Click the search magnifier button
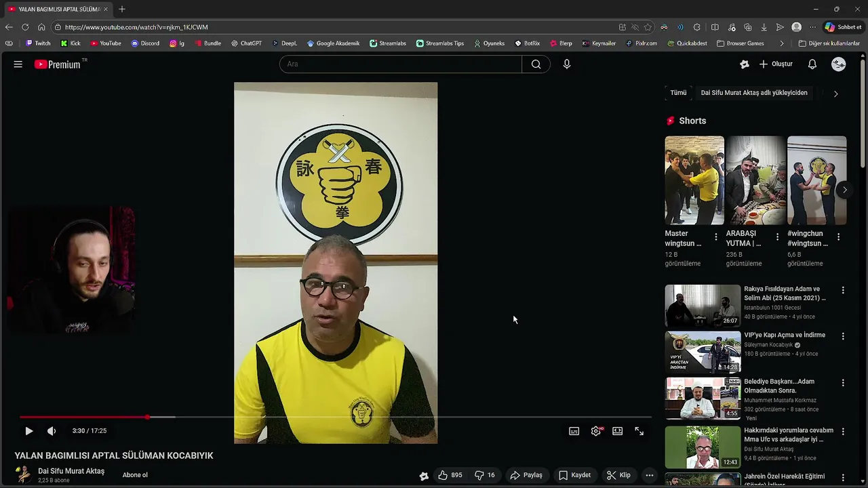868x488 pixels. pos(536,64)
